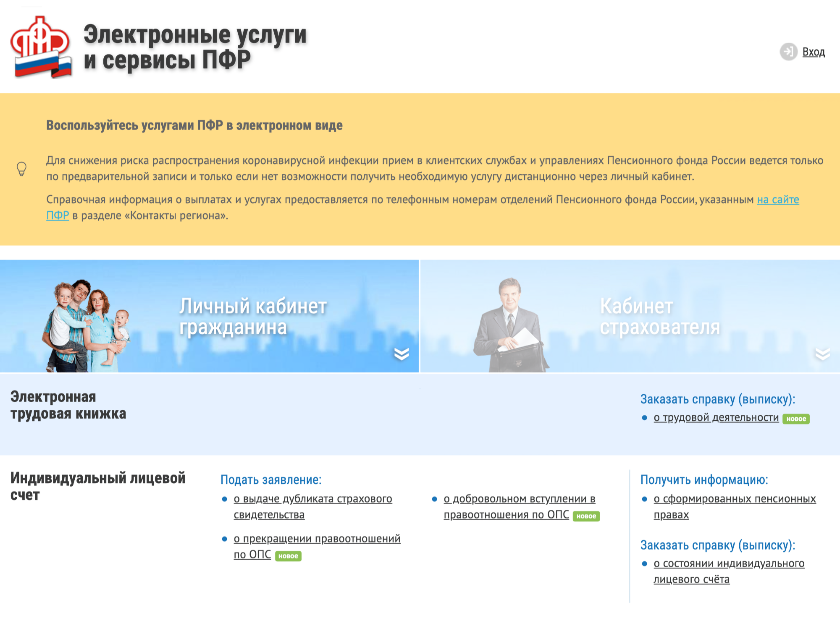Follow the 'на сайте ПФР' link

click(x=778, y=199)
